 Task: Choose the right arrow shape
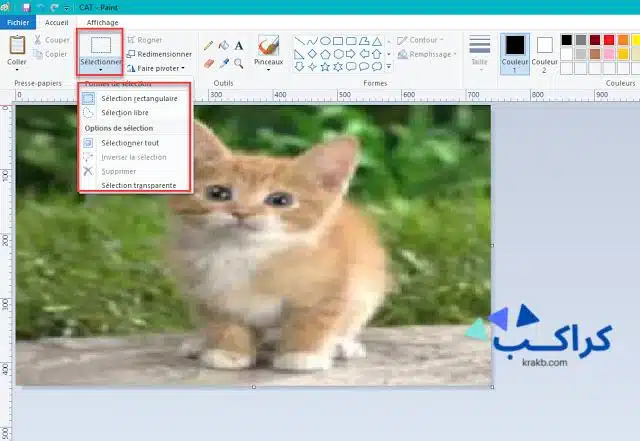(351, 54)
